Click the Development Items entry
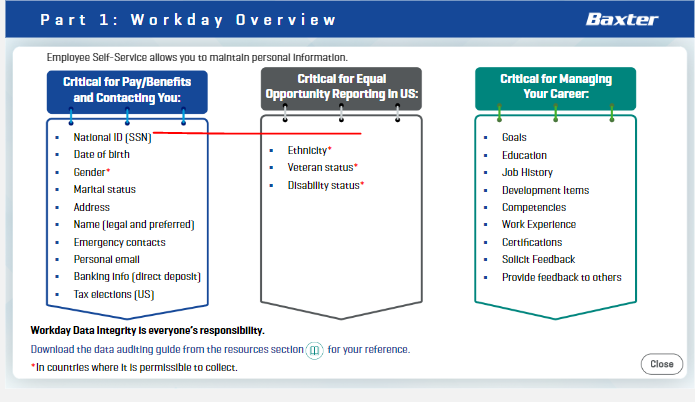This screenshot has width=695, height=402. pos(545,190)
